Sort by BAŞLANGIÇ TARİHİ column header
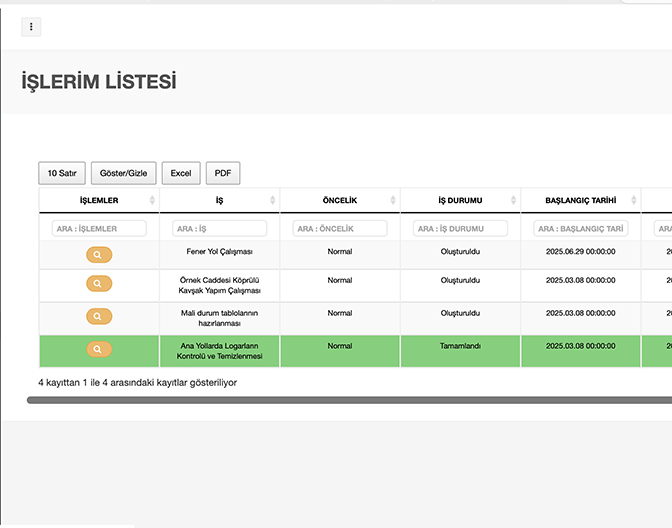This screenshot has width=672, height=528. pyautogui.click(x=580, y=201)
